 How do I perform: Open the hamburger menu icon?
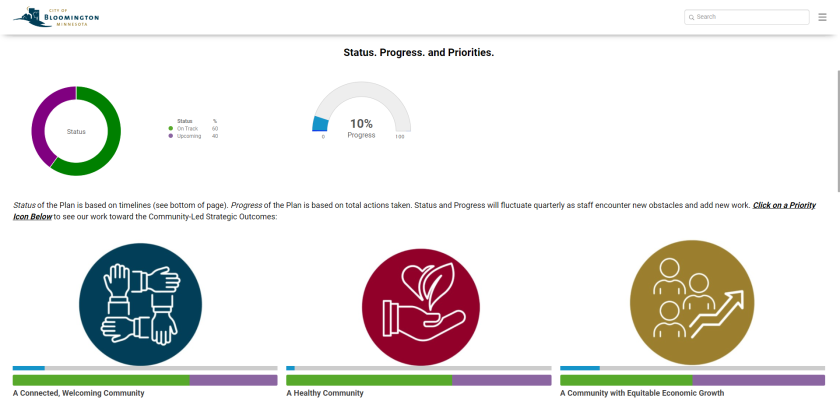coord(822,17)
